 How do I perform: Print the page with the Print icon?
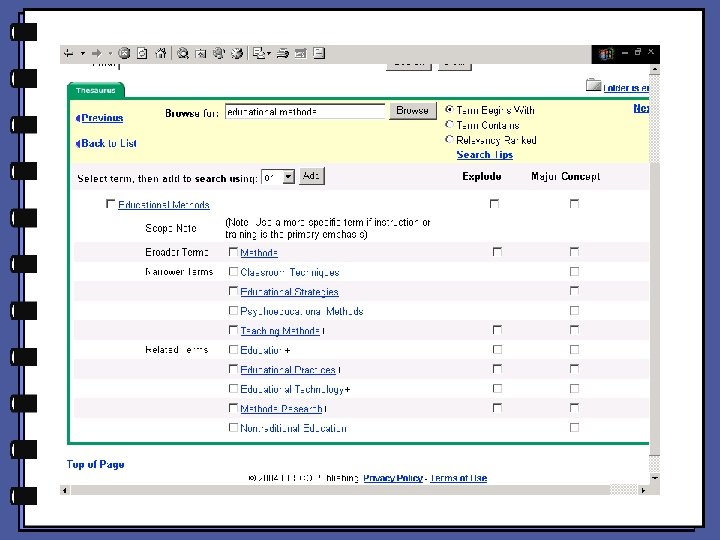pyautogui.click(x=282, y=53)
